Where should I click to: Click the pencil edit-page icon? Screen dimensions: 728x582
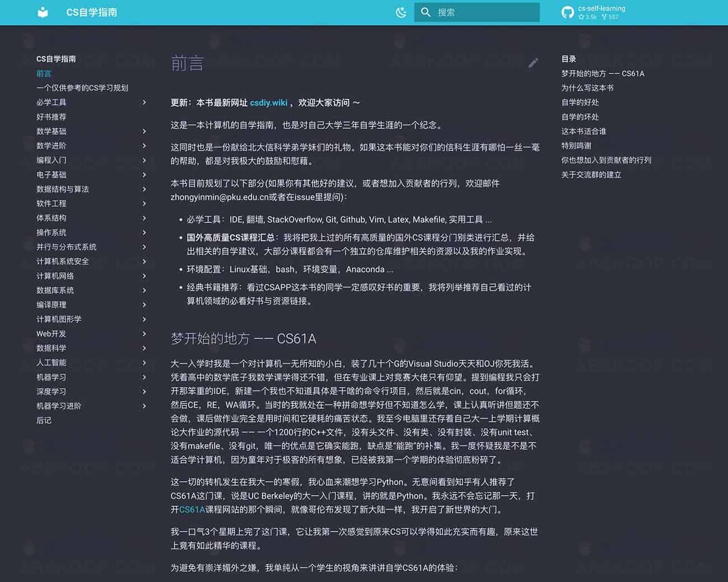533,63
